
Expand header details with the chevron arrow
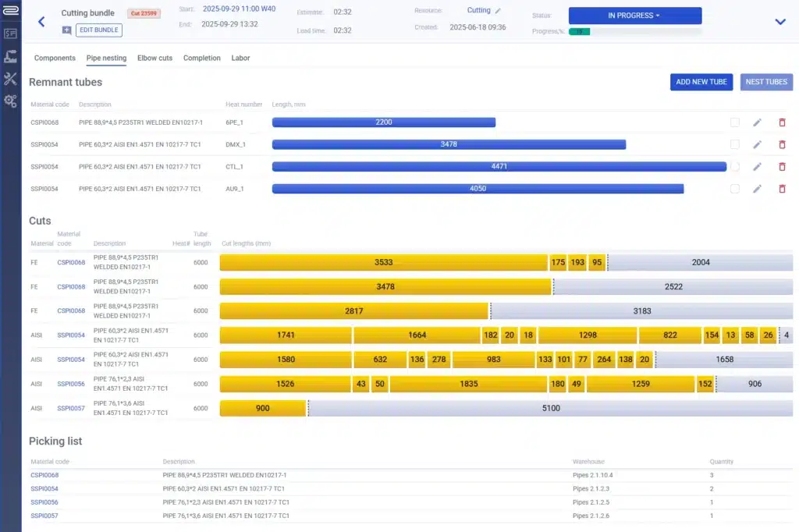[779, 22]
